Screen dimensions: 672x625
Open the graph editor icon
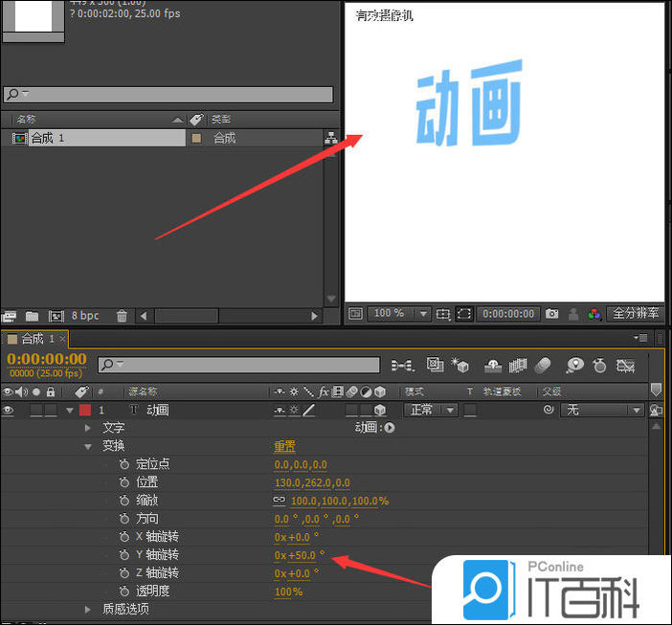(x=625, y=366)
